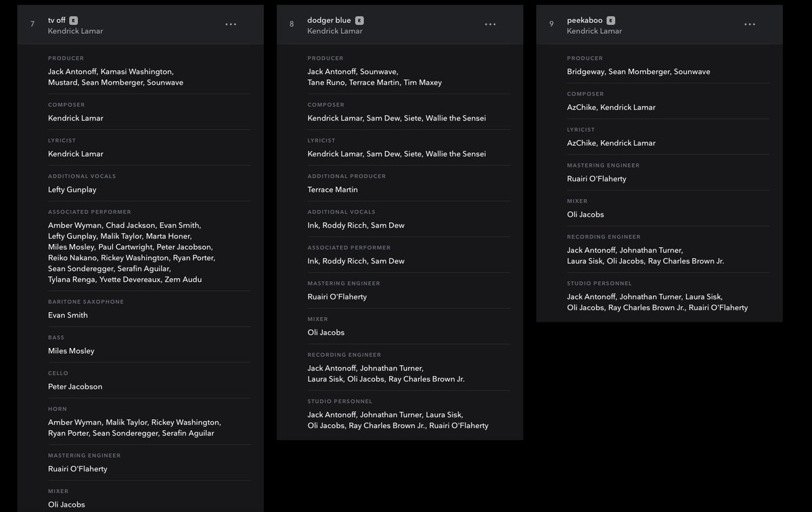Click AzChike under peekaboo Composer
This screenshot has height=512, width=812.
[x=581, y=108]
